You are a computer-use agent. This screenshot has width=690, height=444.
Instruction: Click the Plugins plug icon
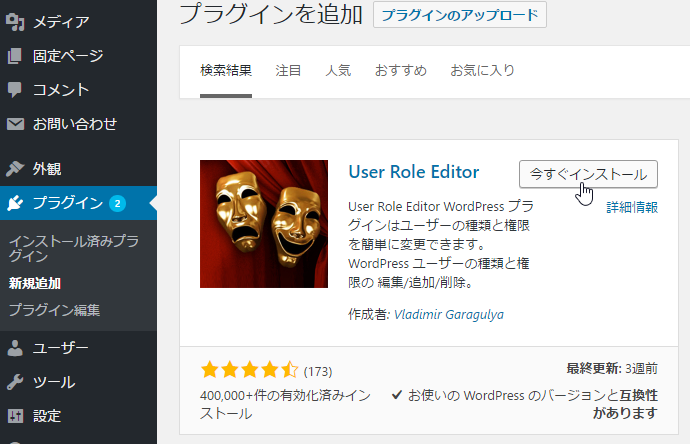(15, 203)
